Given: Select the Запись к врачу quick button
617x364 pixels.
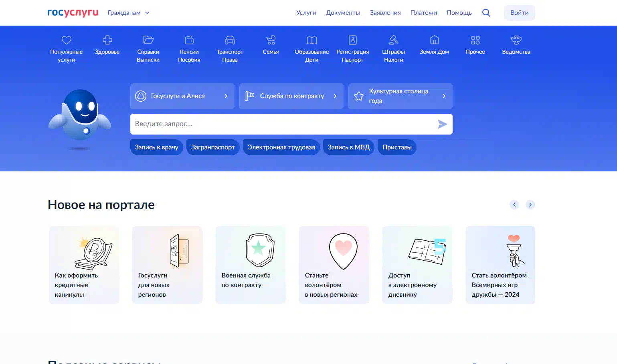Looking at the screenshot, I should tap(156, 147).
